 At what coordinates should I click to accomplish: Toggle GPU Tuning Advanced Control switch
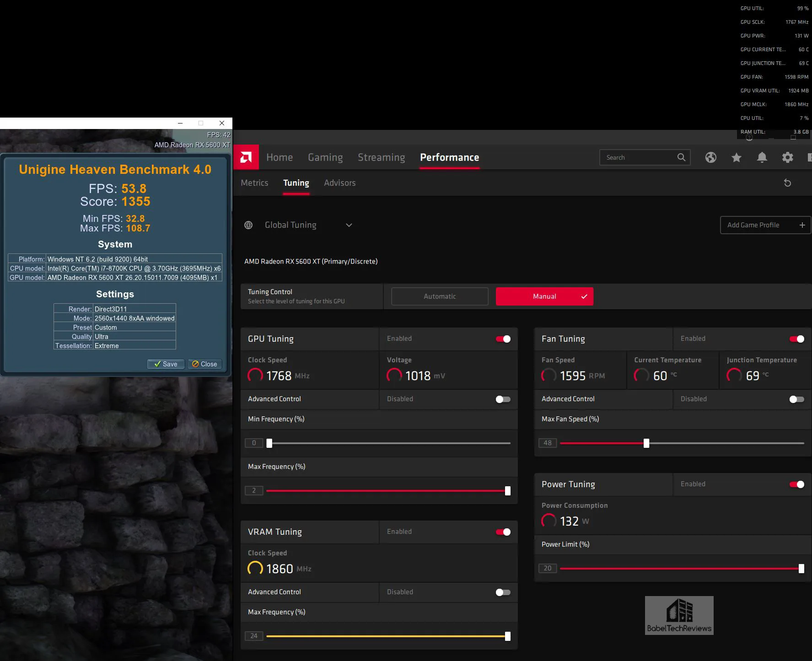503,399
